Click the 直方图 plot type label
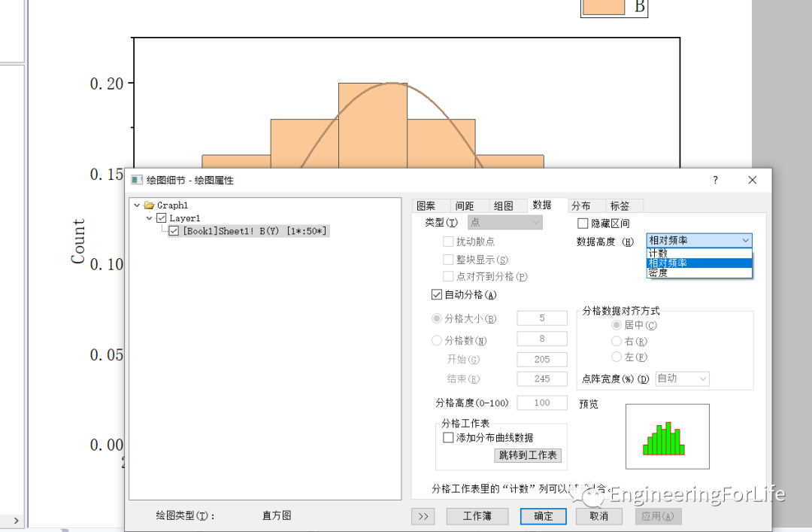812x532 pixels. click(277, 516)
